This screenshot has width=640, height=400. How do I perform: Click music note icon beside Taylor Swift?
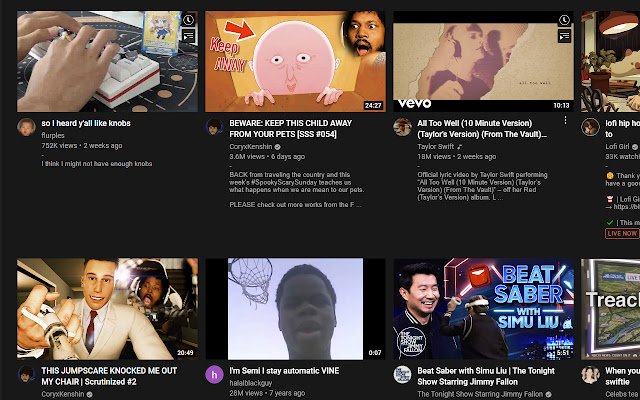click(459, 147)
